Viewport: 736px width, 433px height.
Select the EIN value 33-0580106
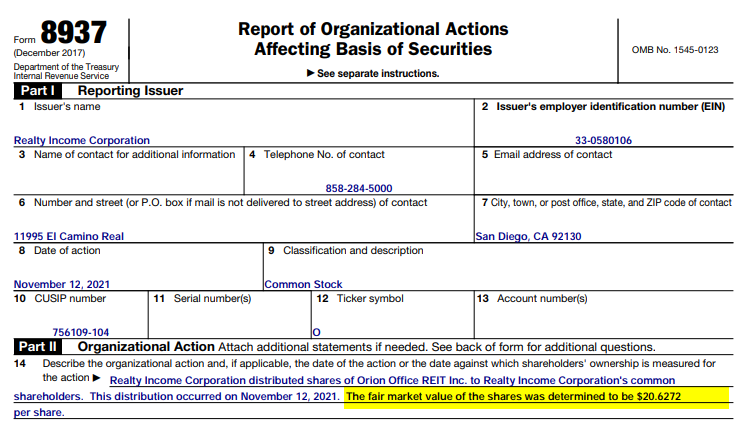click(x=603, y=140)
